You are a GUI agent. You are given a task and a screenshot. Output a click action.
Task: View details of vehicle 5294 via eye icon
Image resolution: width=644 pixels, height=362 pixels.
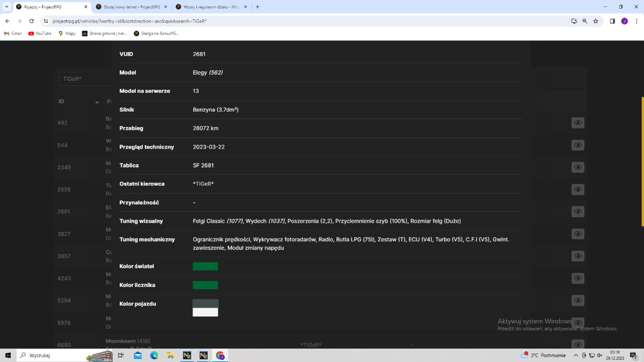578,300
